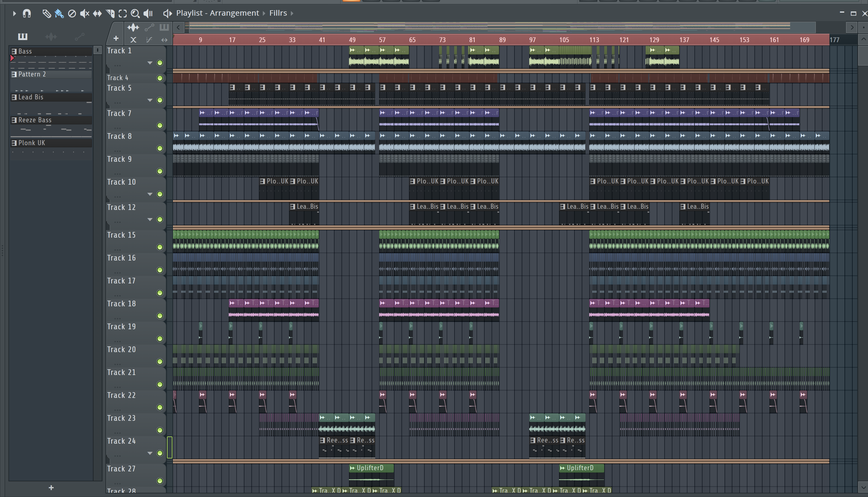Click pattern icon beside Plonk UK
Screen dimensions: 868x497
click(x=14, y=143)
